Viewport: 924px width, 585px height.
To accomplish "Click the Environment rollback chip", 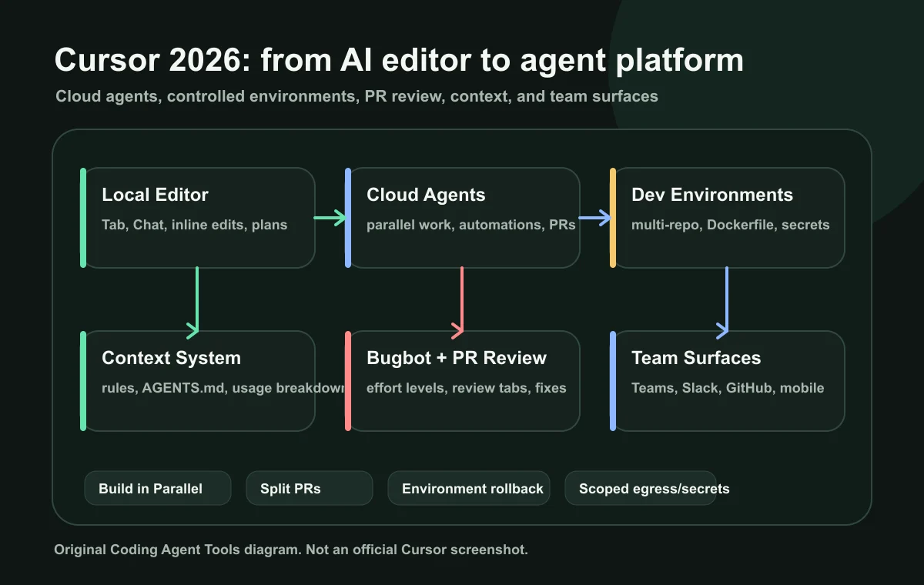I will click(469, 488).
